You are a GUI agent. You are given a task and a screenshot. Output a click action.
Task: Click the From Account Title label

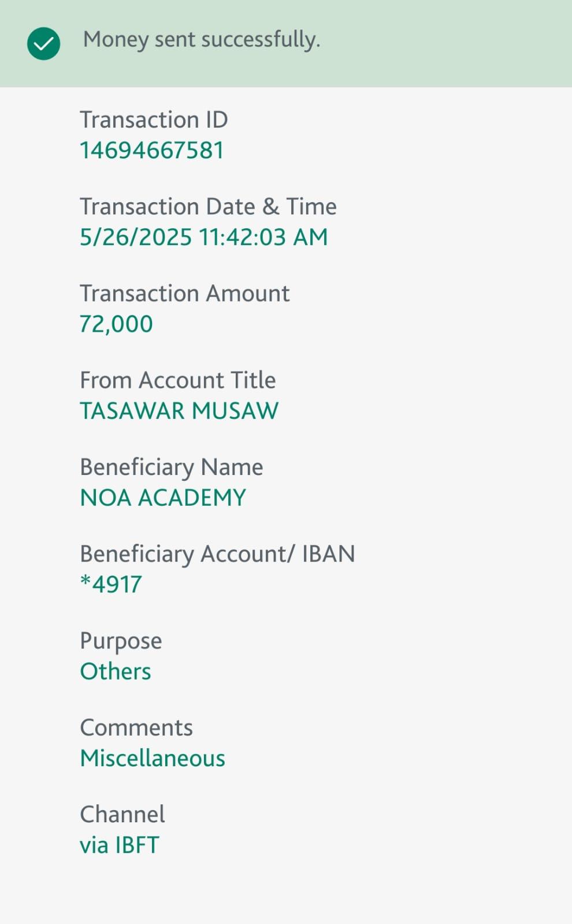(177, 380)
